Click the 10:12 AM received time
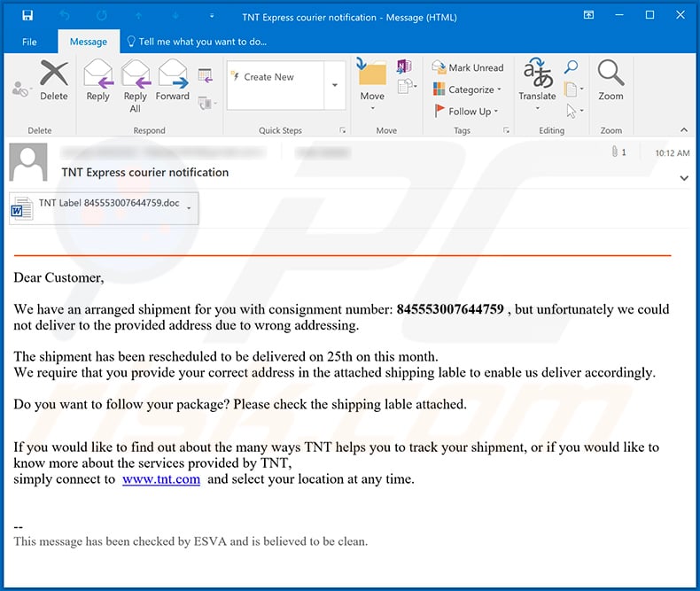 tap(673, 153)
